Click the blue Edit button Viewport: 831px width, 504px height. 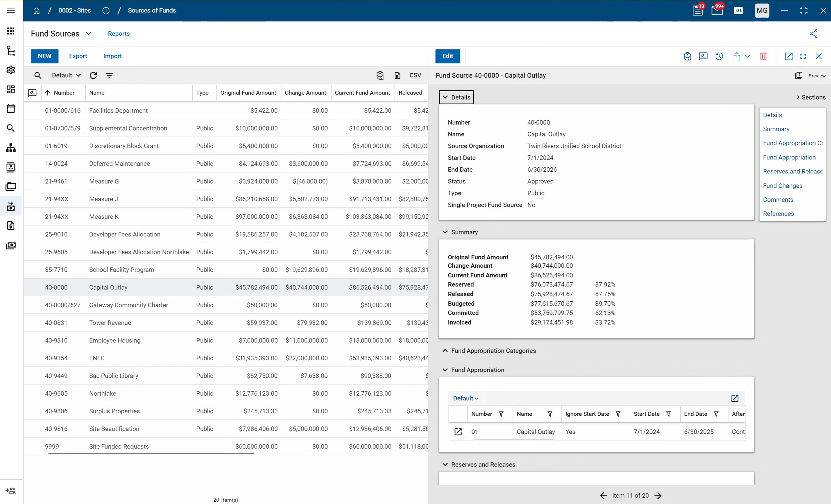coord(447,56)
